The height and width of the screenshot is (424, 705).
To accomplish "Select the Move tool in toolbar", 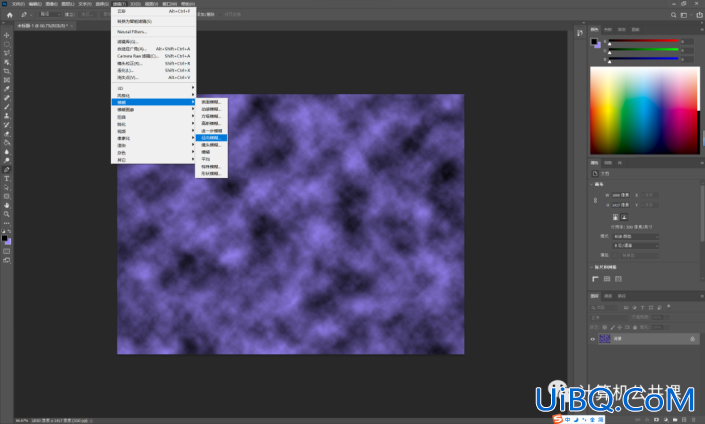I will click(7, 35).
